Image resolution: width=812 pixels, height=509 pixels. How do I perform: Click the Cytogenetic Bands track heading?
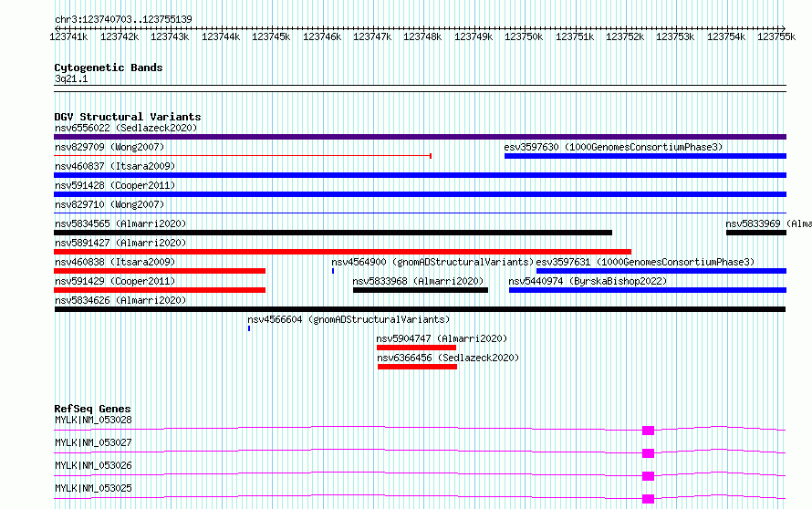pos(109,68)
